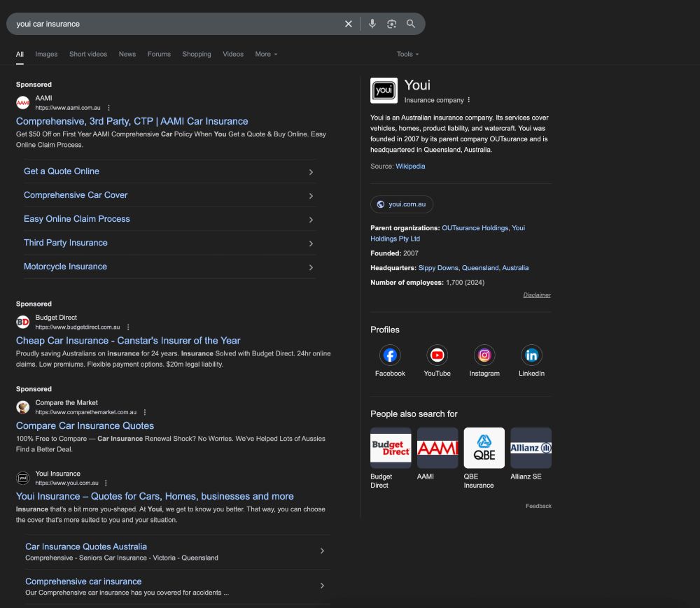Open ad options dots next to budgetdirect.com.au
Viewport: 700px width, 608px height.
(128, 327)
